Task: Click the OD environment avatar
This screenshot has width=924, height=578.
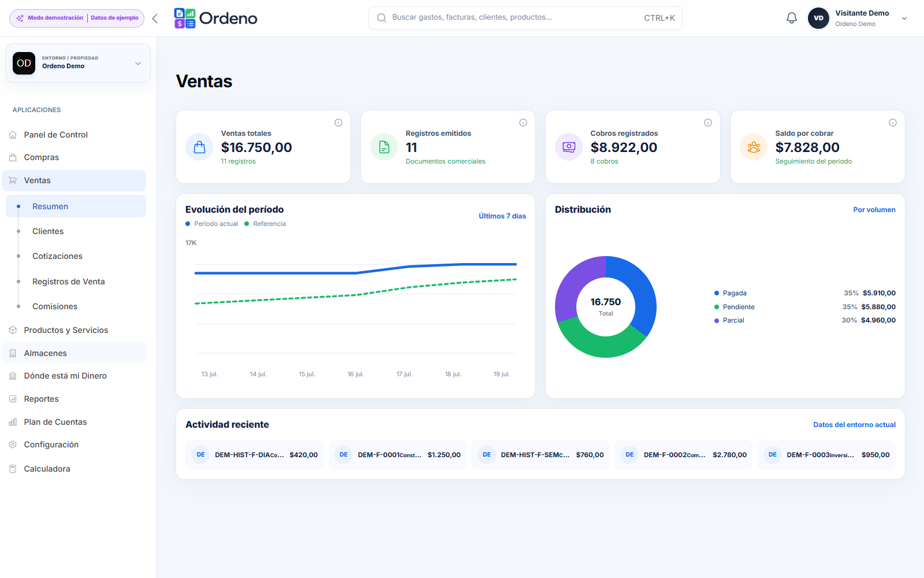Action: 24,63
